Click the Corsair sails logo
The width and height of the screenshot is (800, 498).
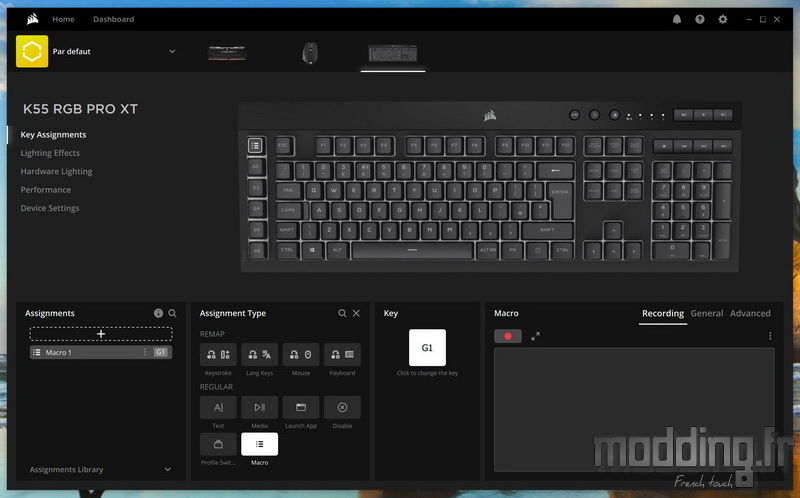(x=33, y=19)
